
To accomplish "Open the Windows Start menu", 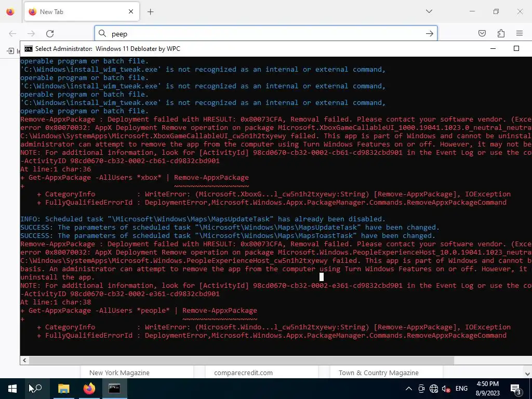I will point(12,389).
